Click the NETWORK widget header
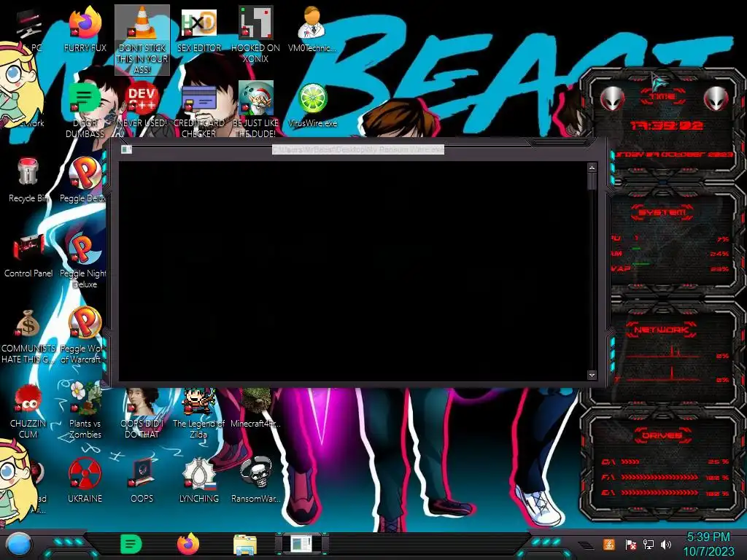The image size is (747, 560). (x=661, y=330)
